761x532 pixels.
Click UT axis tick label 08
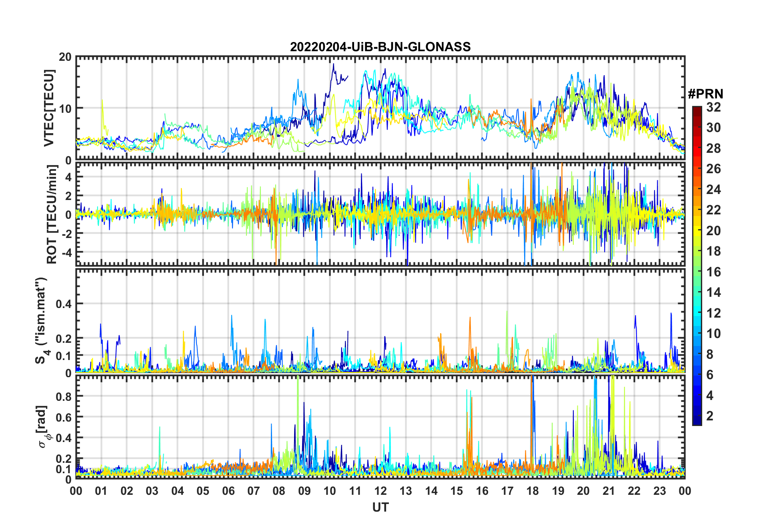[x=279, y=491]
